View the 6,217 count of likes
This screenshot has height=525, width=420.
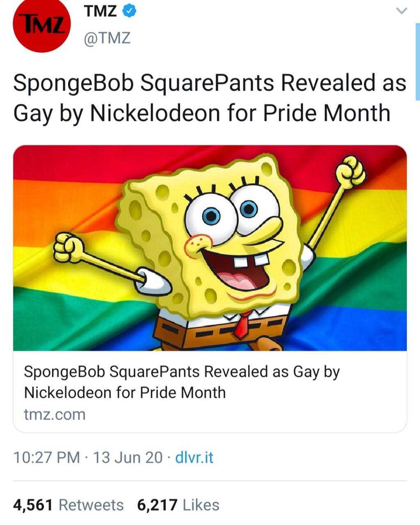click(x=157, y=505)
